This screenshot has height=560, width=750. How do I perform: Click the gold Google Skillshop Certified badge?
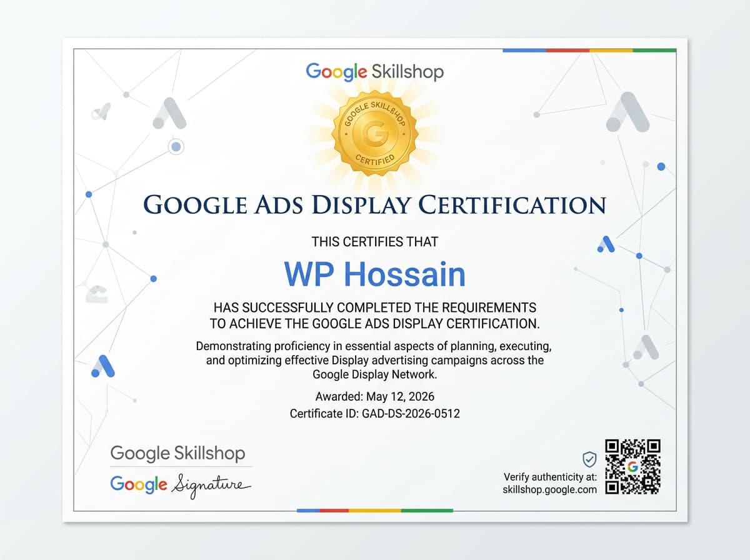click(374, 134)
